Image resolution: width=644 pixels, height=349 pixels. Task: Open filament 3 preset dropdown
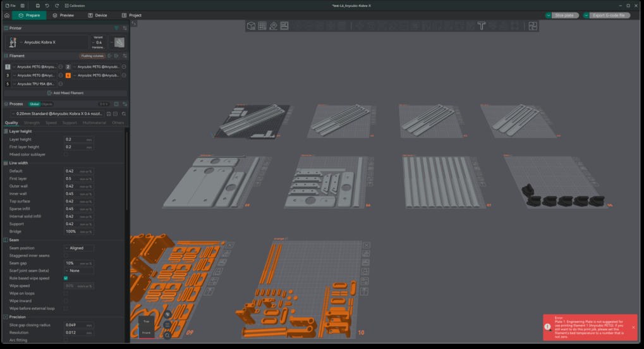[x=35, y=75]
